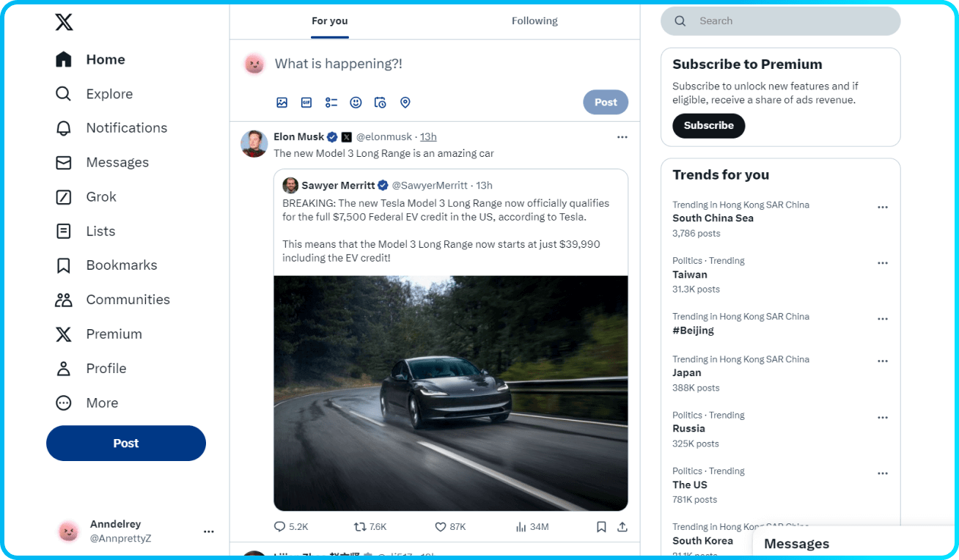
Task: Open options for Taiwan trend
Action: click(883, 263)
